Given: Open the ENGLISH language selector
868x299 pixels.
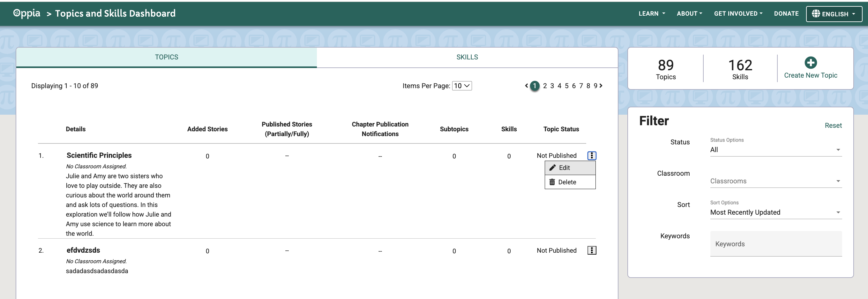Looking at the screenshot, I should click(834, 14).
